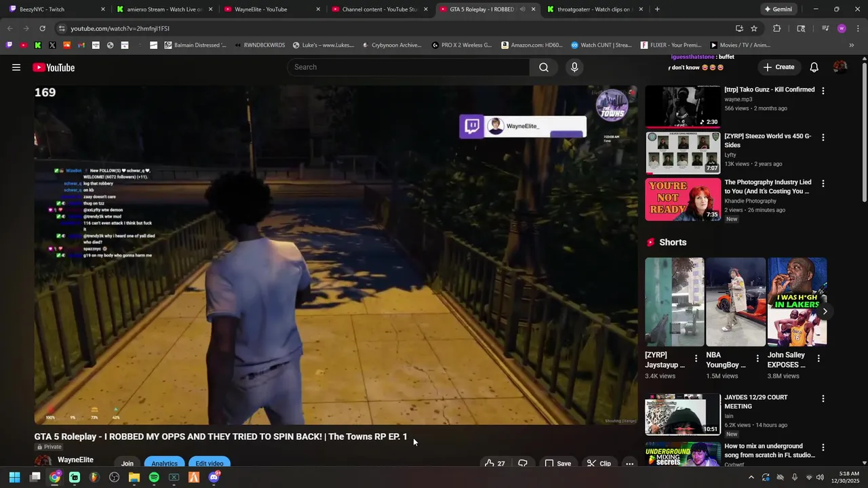View site information icon in address bar

pyautogui.click(x=62, y=28)
